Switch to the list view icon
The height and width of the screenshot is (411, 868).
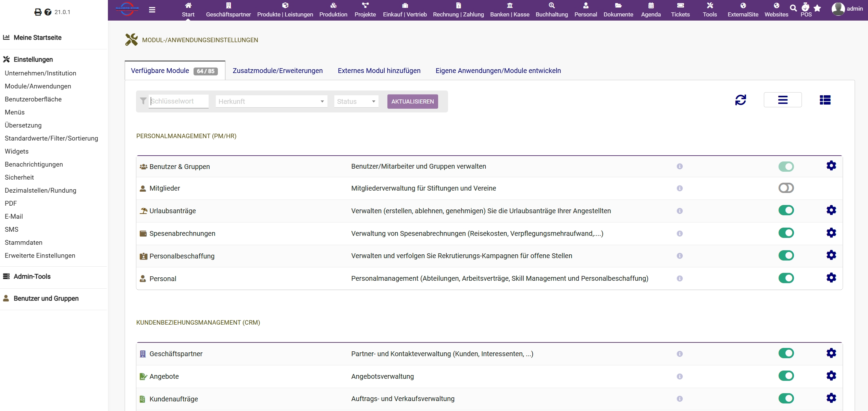(782, 100)
